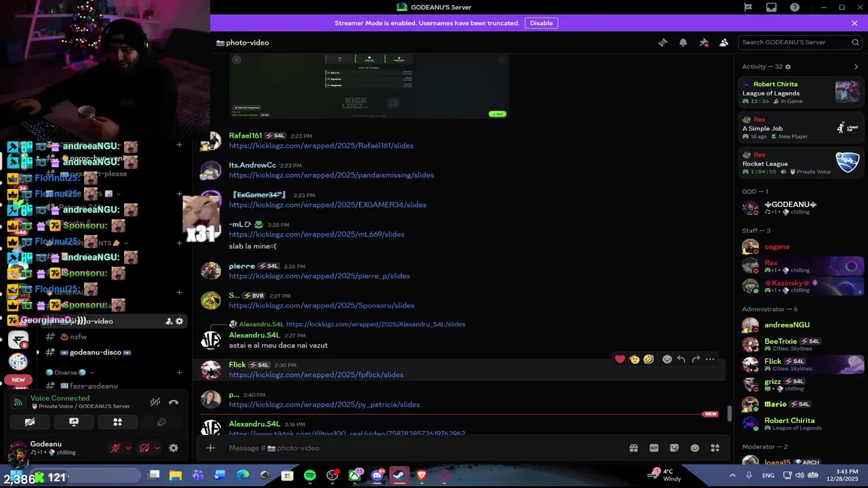This screenshot has height=488, width=868.
Task: Create invite for photo-video channel
Action: tap(169, 321)
